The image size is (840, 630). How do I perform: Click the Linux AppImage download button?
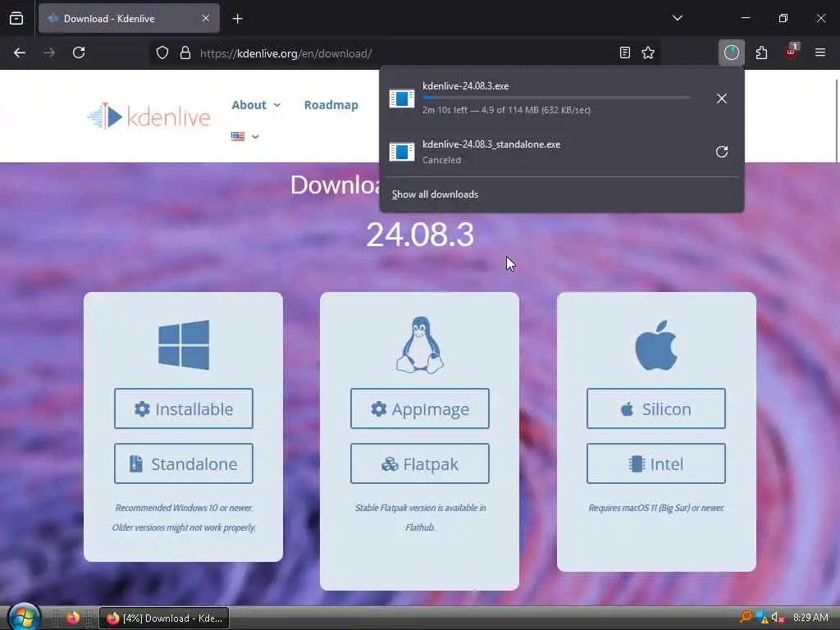420,409
